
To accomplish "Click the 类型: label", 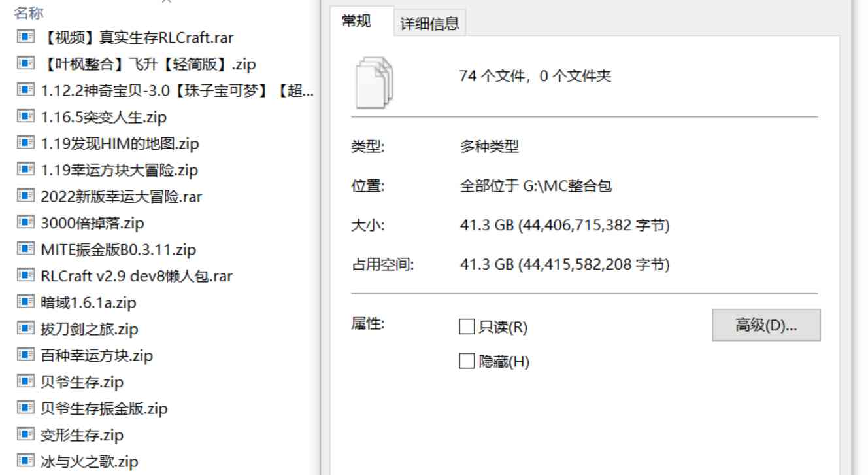I will [x=368, y=147].
